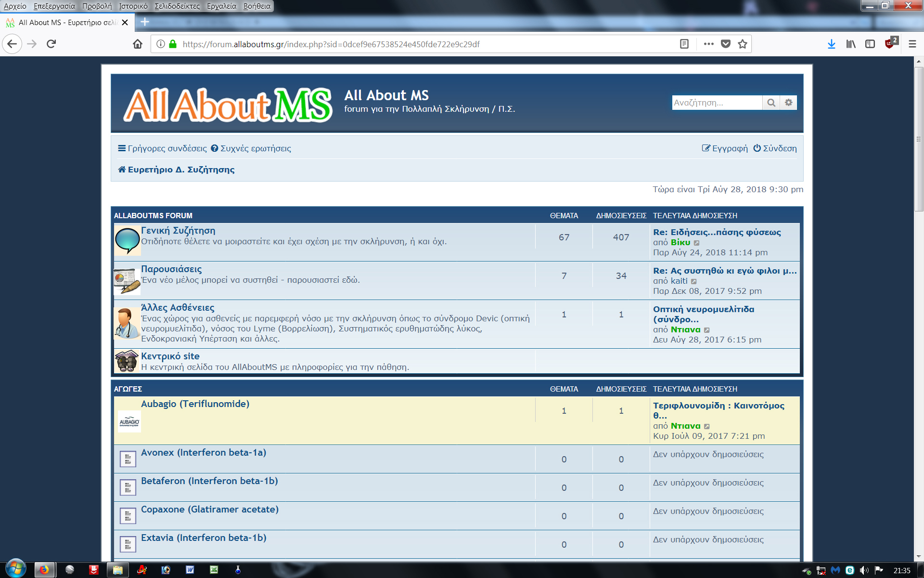Image resolution: width=924 pixels, height=578 pixels.
Task: Click the volume speaker tray icon
Action: point(864,570)
